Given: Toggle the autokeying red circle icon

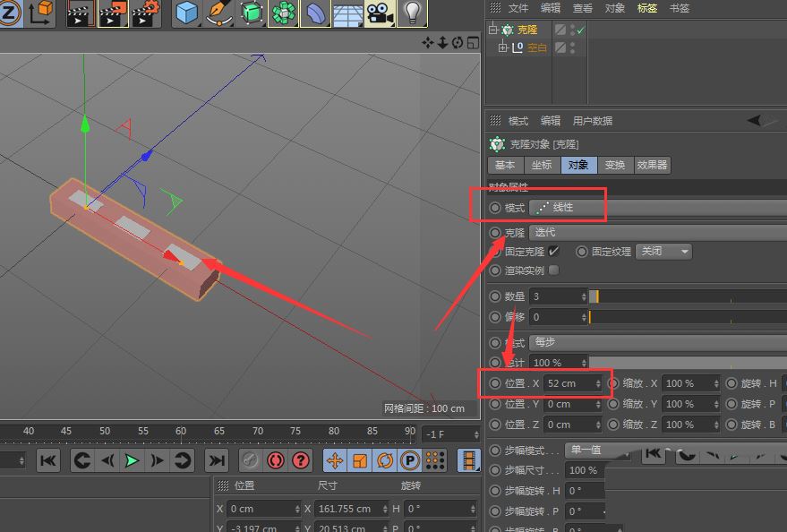Looking at the screenshot, I should [x=276, y=460].
